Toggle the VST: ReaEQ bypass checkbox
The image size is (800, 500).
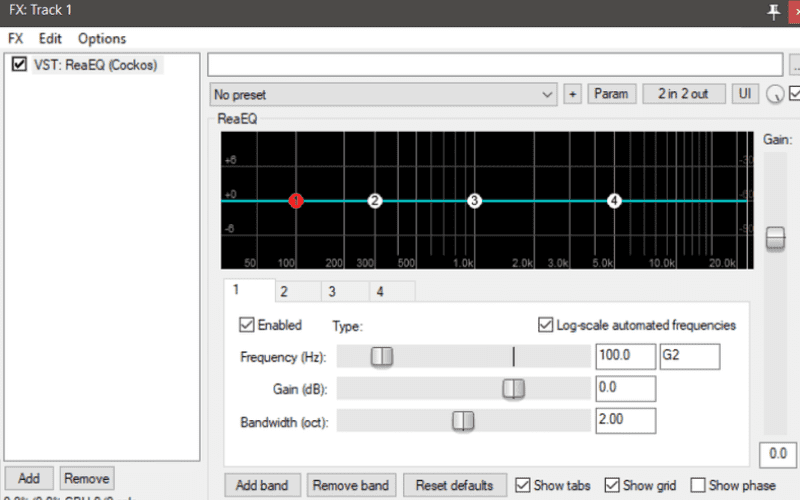click(19, 64)
